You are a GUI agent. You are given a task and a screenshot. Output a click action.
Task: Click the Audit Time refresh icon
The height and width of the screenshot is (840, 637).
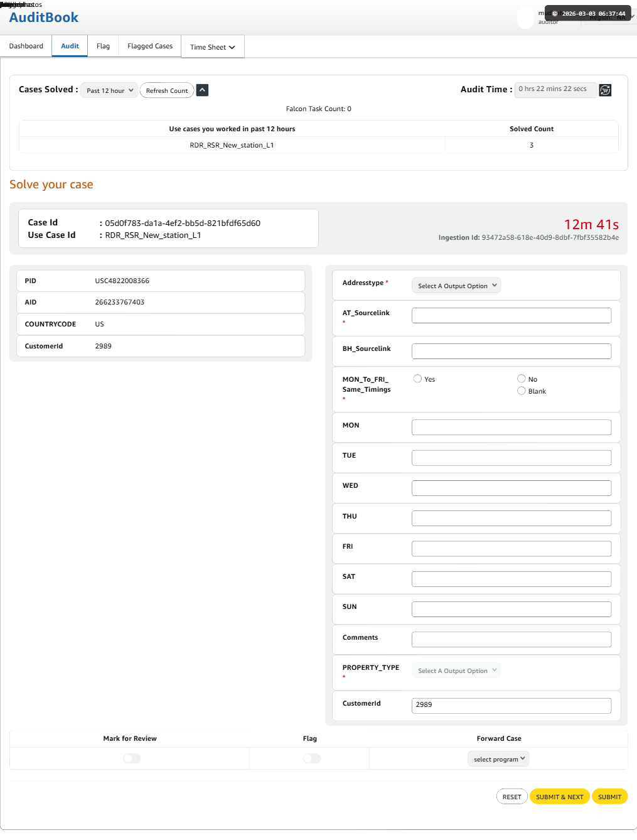click(x=605, y=90)
